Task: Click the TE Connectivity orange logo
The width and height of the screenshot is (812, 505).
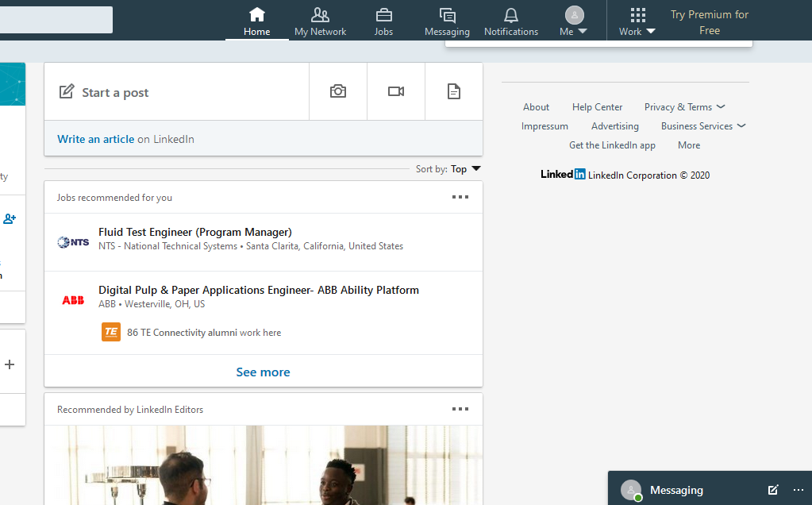Action: pos(111,332)
